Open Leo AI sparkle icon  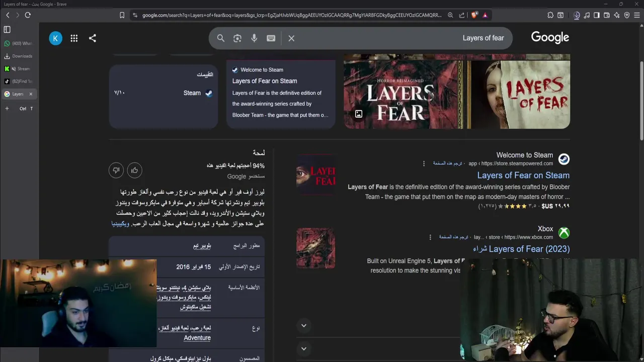click(x=617, y=15)
